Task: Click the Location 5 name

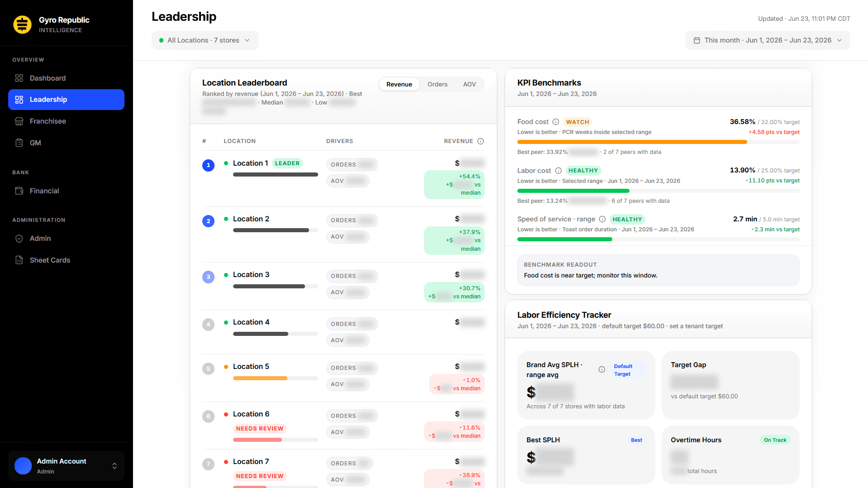Action: tap(251, 367)
